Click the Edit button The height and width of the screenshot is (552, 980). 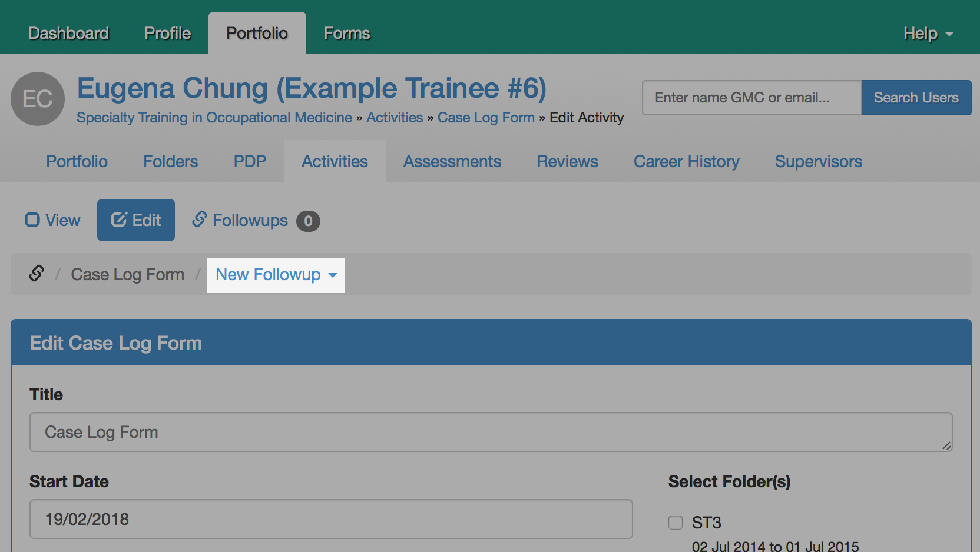pyautogui.click(x=136, y=220)
